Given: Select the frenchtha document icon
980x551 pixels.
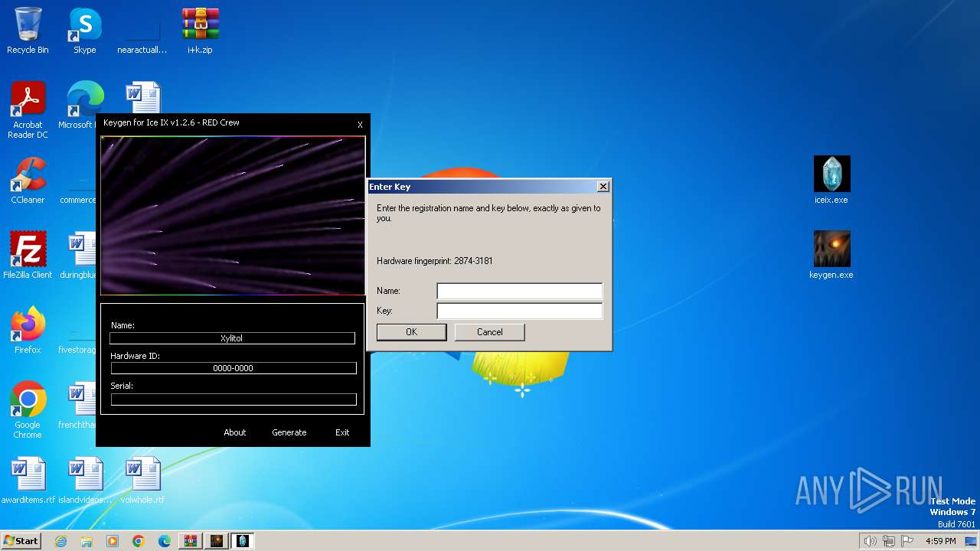Looking at the screenshot, I should pyautogui.click(x=78, y=406).
